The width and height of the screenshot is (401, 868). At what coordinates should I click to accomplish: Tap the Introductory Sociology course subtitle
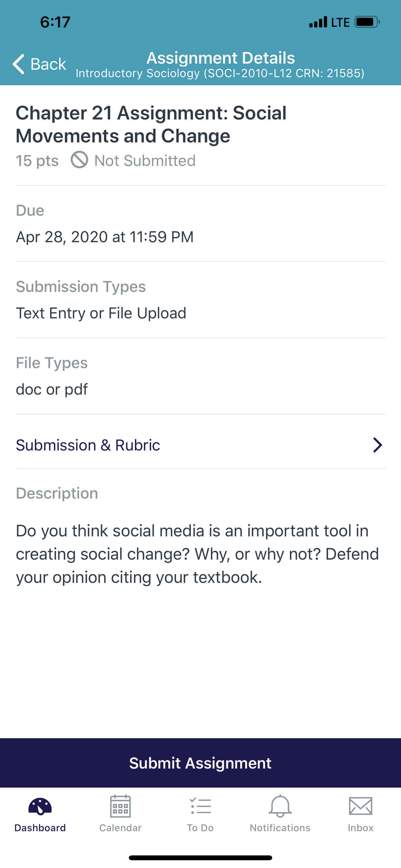[x=220, y=73]
